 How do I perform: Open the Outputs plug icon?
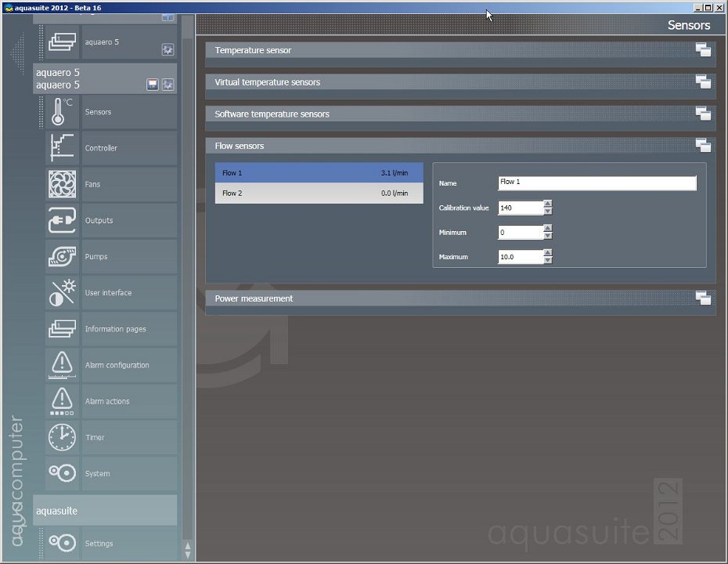62,221
